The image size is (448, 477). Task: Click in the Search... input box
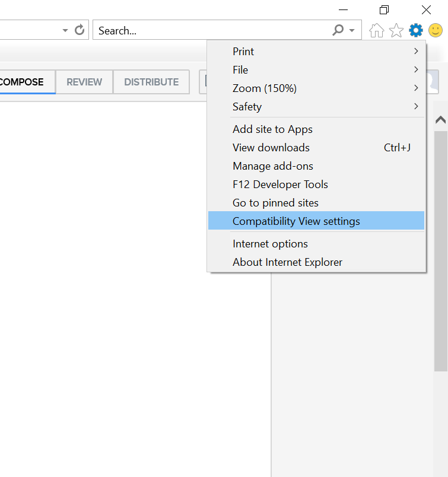pyautogui.click(x=213, y=30)
